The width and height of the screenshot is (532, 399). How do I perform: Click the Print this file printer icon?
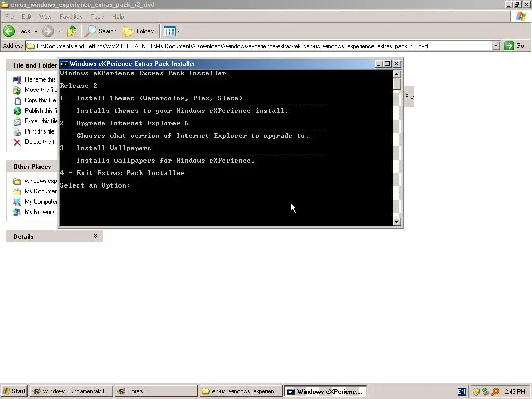pyautogui.click(x=17, y=131)
